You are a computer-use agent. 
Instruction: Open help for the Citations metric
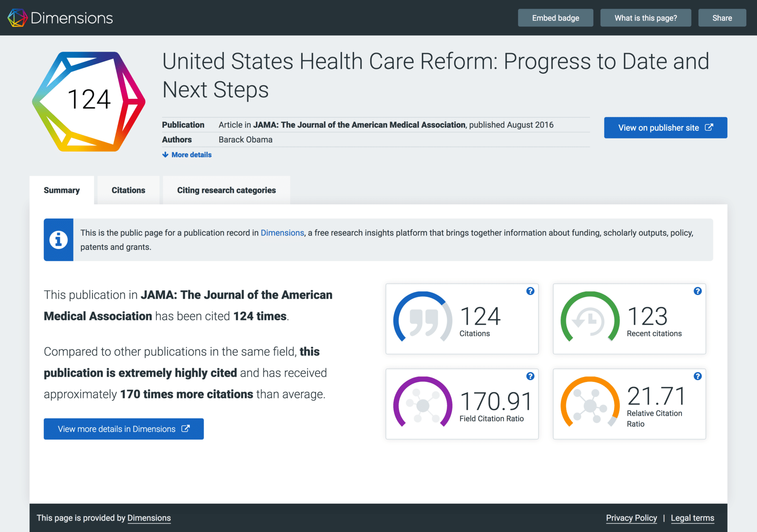pyautogui.click(x=530, y=291)
